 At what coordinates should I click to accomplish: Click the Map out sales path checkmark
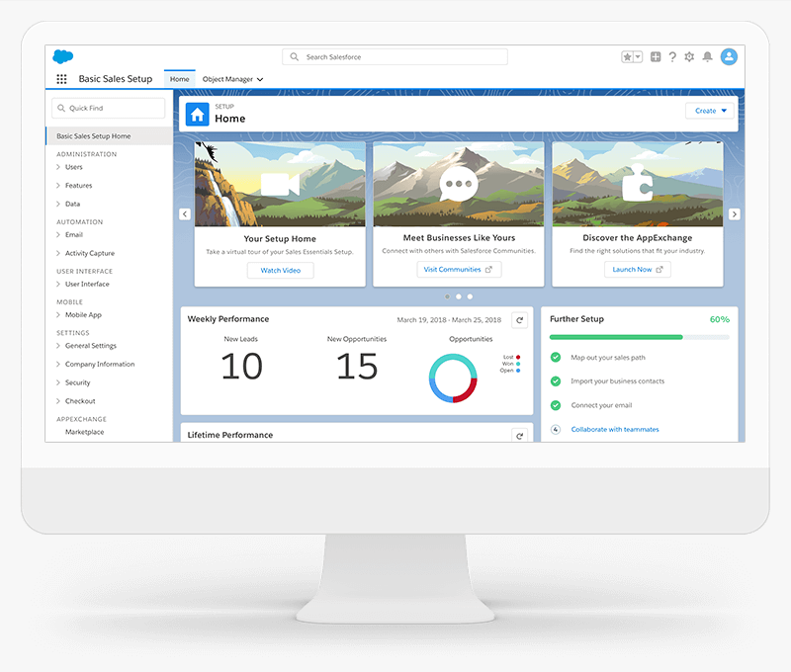coord(556,358)
